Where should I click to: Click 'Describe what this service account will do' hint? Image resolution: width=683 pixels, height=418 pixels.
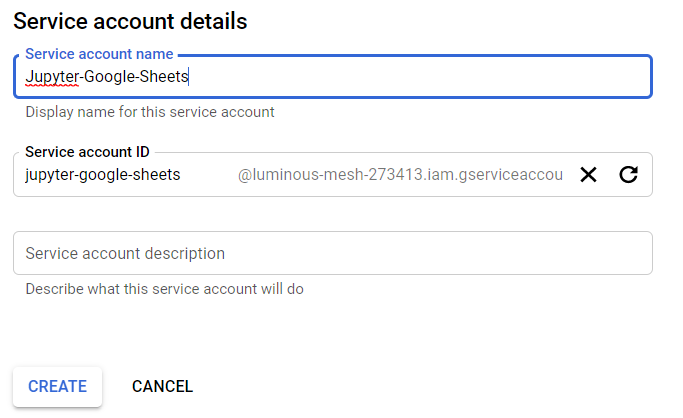(x=165, y=289)
